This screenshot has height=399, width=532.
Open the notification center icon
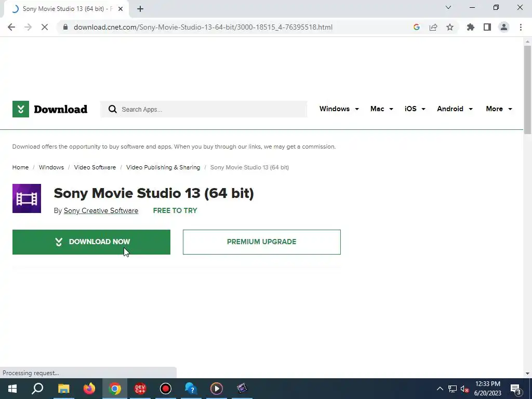coord(516,389)
